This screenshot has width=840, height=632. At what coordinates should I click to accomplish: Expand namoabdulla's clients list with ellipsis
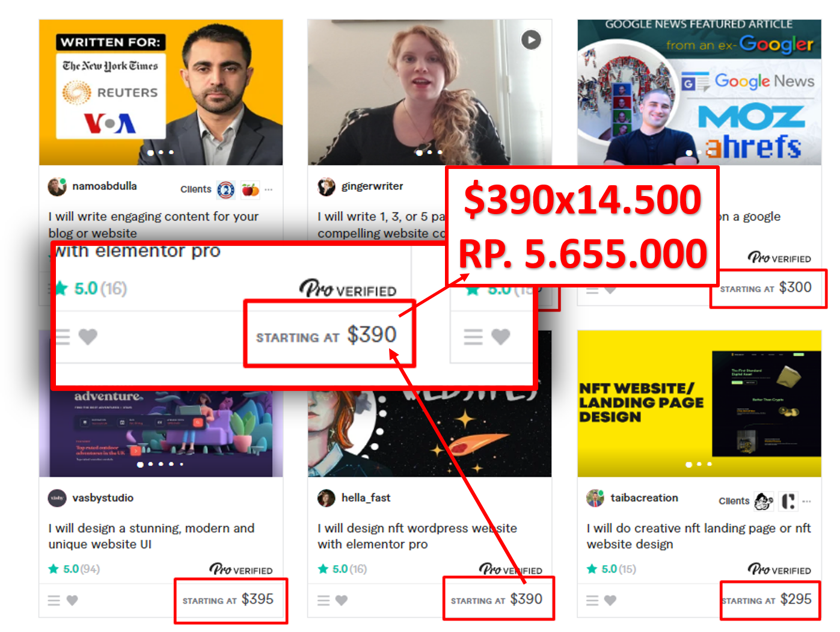pos(269,189)
